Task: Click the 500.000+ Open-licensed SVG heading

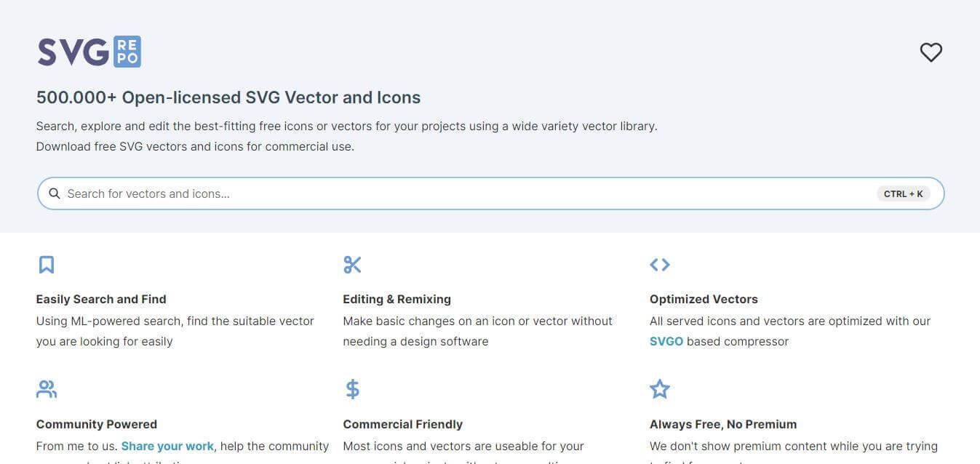Action: 228,97
